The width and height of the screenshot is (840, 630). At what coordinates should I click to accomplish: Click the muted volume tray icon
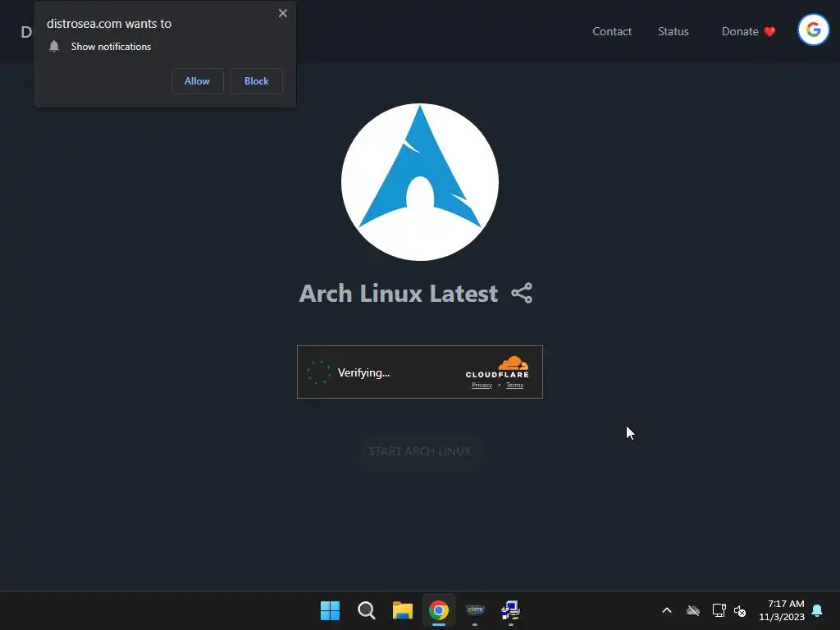click(x=740, y=610)
